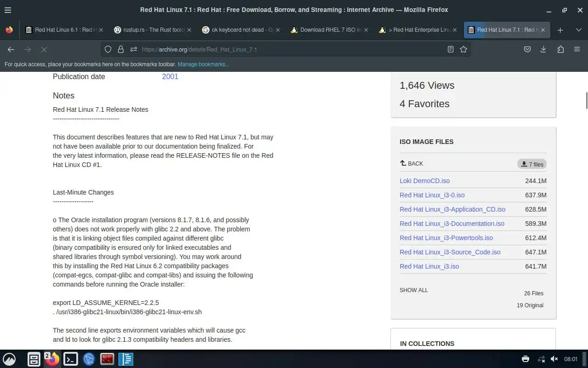Select the 641.7M file size
Screen dimensions: 588x368
coord(536,266)
